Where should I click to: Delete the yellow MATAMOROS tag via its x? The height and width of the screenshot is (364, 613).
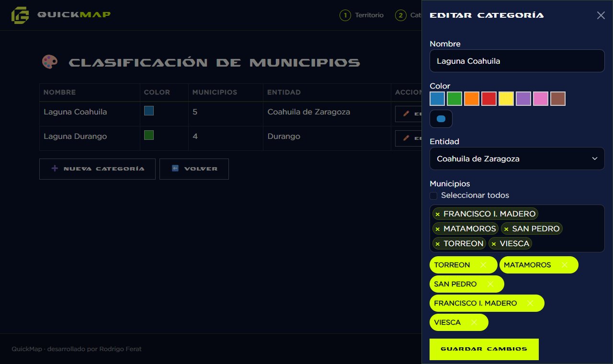tap(565, 265)
